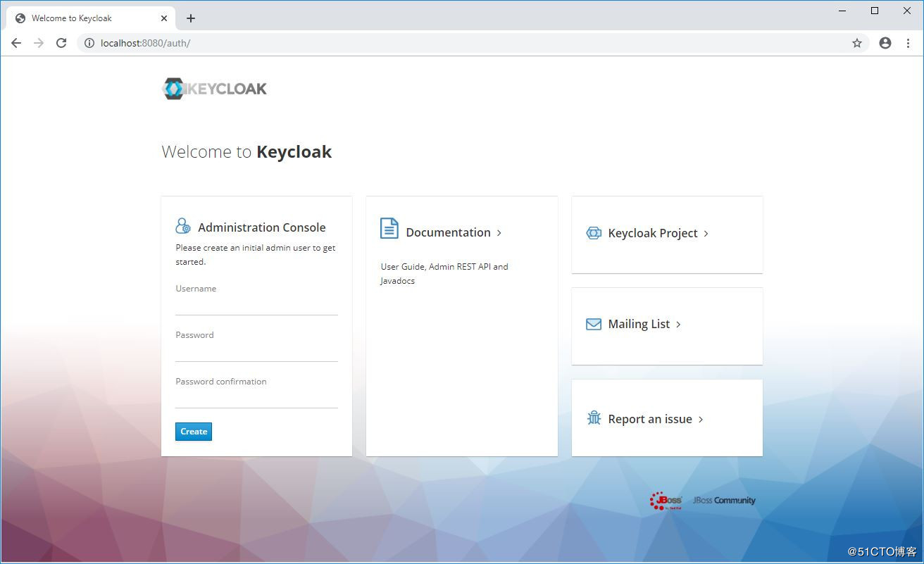Click the 'User Guide, Admin REST API and Javadocs' text
The width and height of the screenshot is (924, 564).
(444, 273)
